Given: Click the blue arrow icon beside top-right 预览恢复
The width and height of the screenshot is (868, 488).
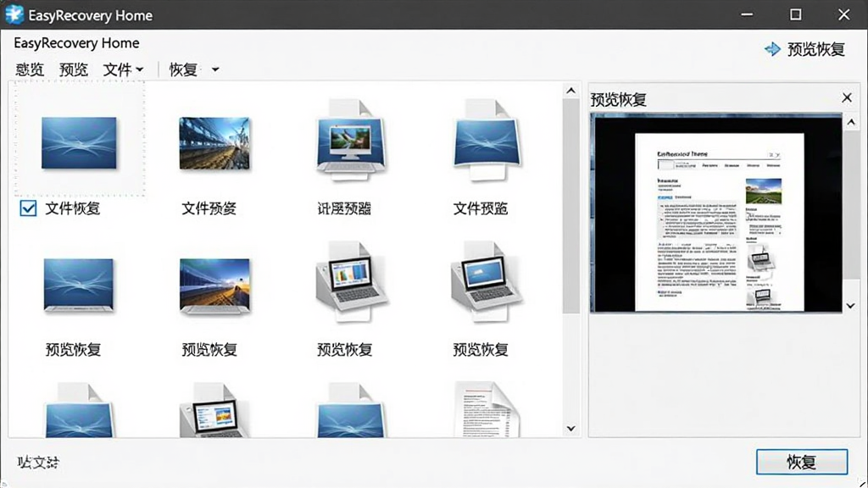Looking at the screenshot, I should 772,49.
